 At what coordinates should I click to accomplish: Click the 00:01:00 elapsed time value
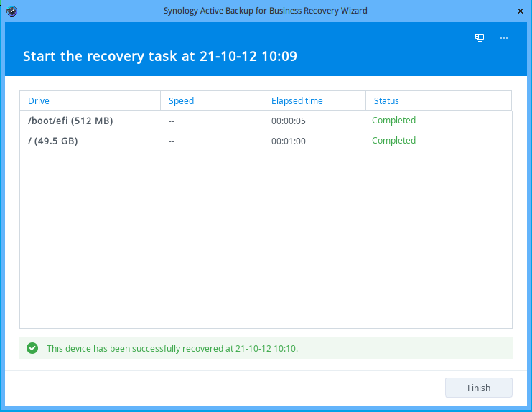[x=289, y=141]
